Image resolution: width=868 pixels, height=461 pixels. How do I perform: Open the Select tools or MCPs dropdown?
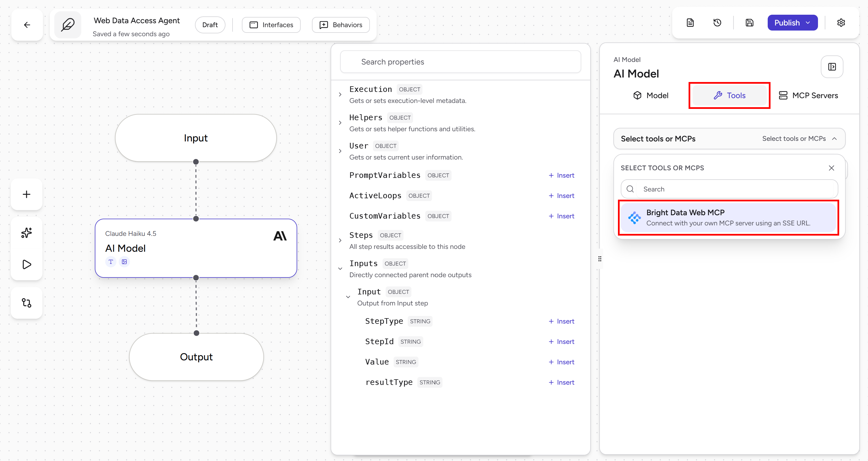729,139
